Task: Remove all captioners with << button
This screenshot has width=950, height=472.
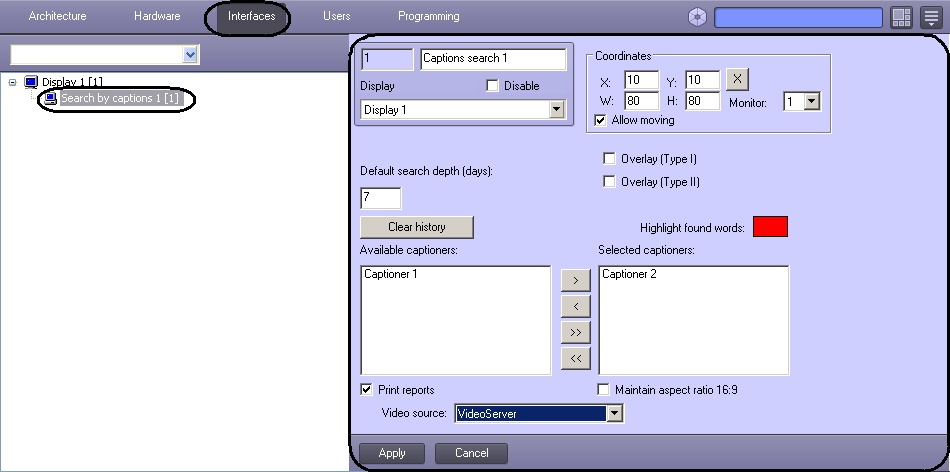Action: pyautogui.click(x=576, y=358)
